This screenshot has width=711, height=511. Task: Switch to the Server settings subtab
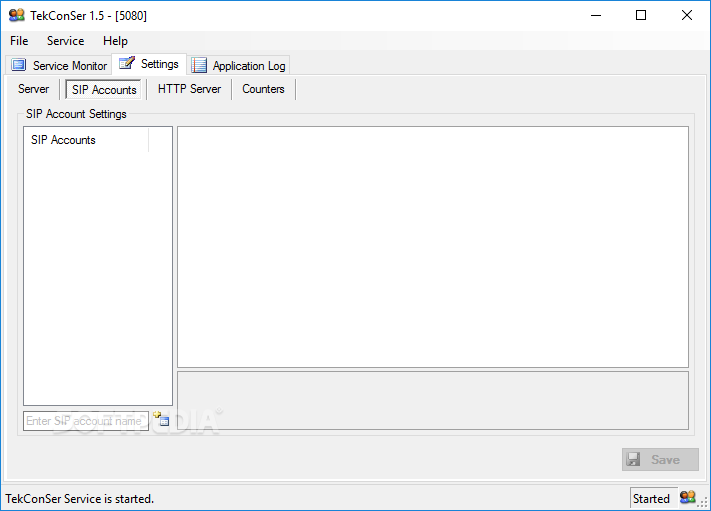[33, 89]
